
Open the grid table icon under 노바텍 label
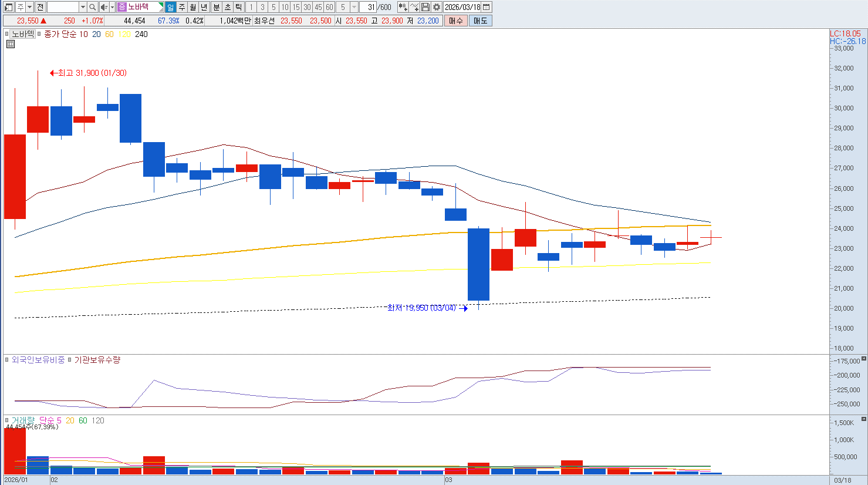11,44
